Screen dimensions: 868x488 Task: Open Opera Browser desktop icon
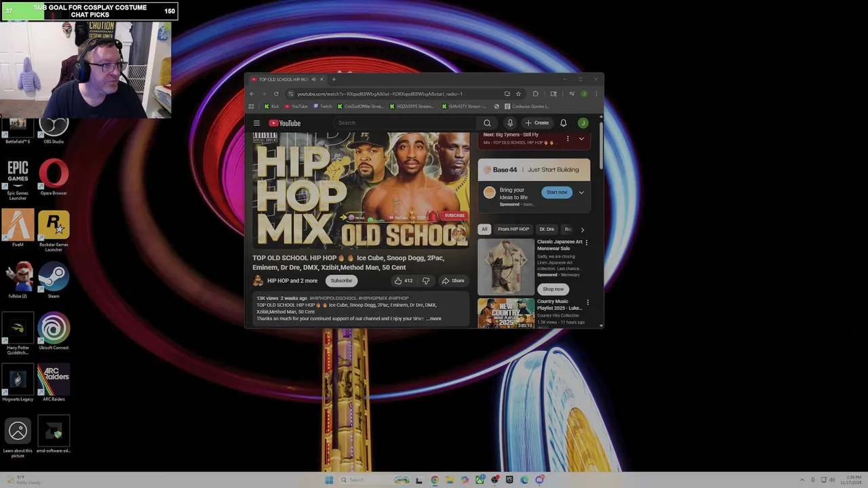coord(54,178)
